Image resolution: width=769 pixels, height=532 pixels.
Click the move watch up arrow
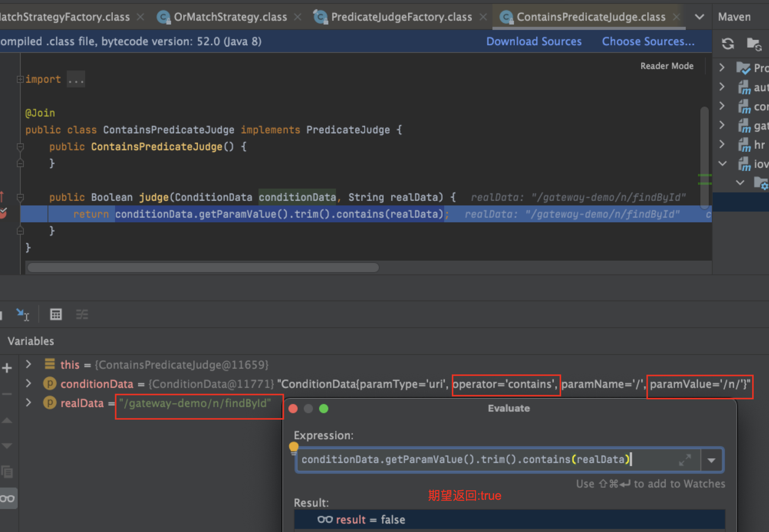pyautogui.click(x=7, y=420)
